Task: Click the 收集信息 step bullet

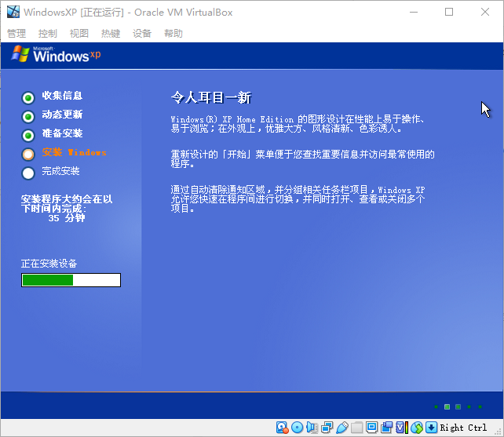Action: tap(28, 98)
